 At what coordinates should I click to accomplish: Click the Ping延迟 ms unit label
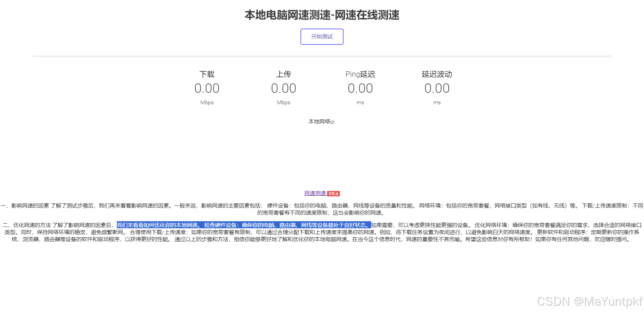tap(360, 103)
